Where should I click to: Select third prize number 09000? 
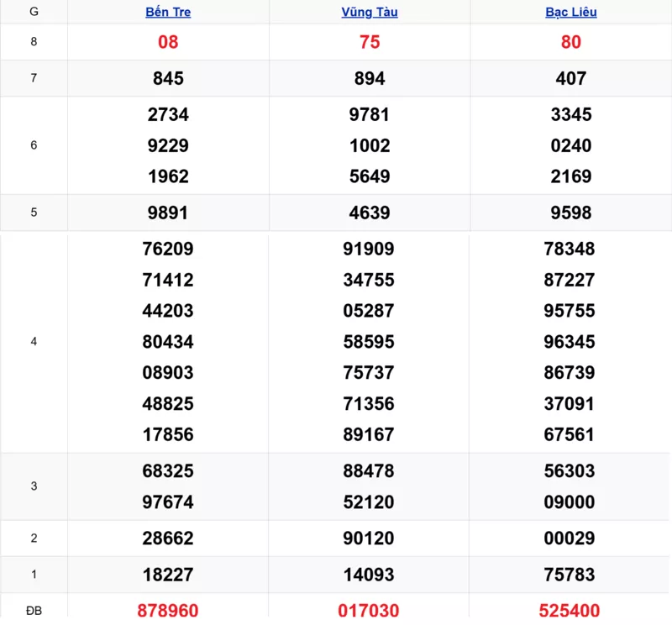[571, 502]
